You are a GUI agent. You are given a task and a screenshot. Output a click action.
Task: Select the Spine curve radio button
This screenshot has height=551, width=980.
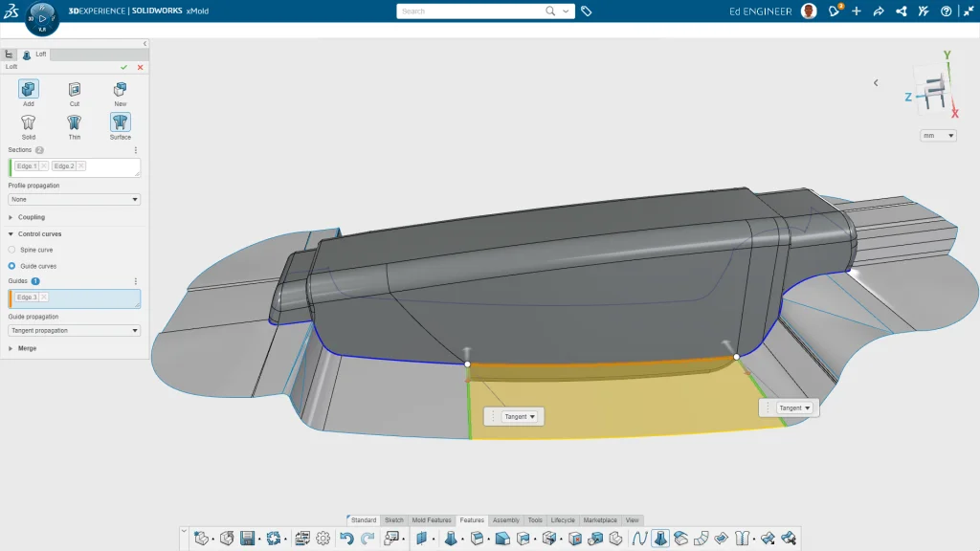click(x=12, y=250)
